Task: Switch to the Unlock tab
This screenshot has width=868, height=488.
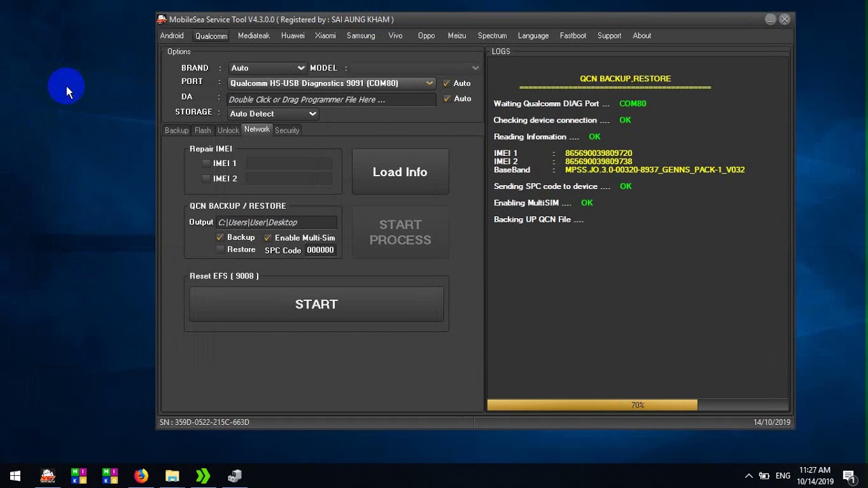Action: (228, 130)
